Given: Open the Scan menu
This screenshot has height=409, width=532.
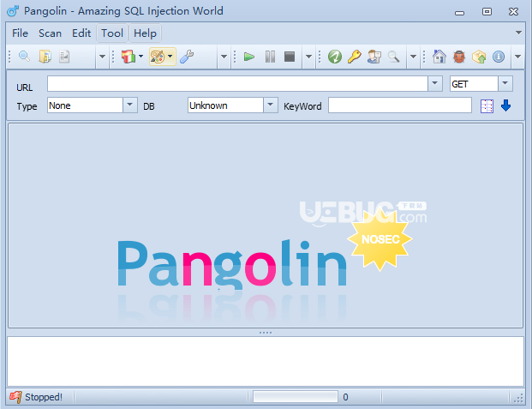Looking at the screenshot, I should 50,33.
